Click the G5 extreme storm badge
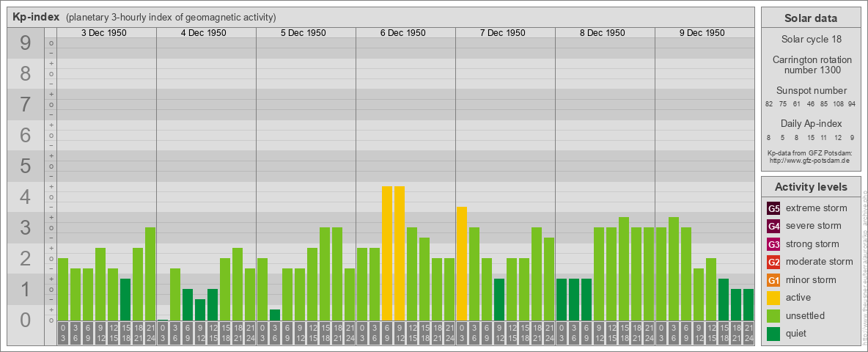This screenshot has height=352, width=868. (x=773, y=208)
